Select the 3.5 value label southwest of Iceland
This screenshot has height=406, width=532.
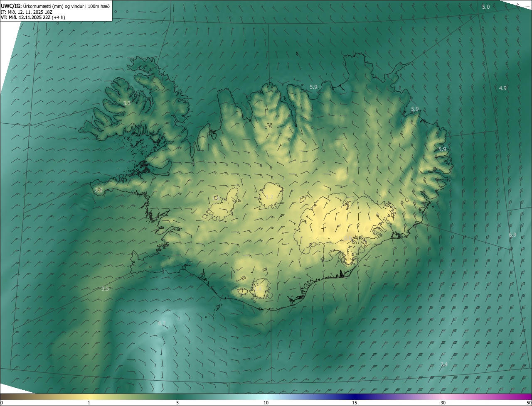pos(105,289)
